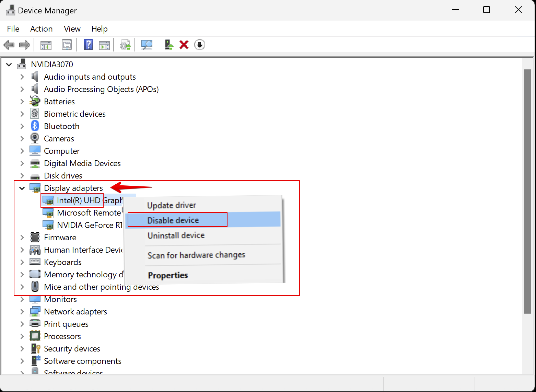
Task: Select the Security devices label
Action: [x=72, y=348]
